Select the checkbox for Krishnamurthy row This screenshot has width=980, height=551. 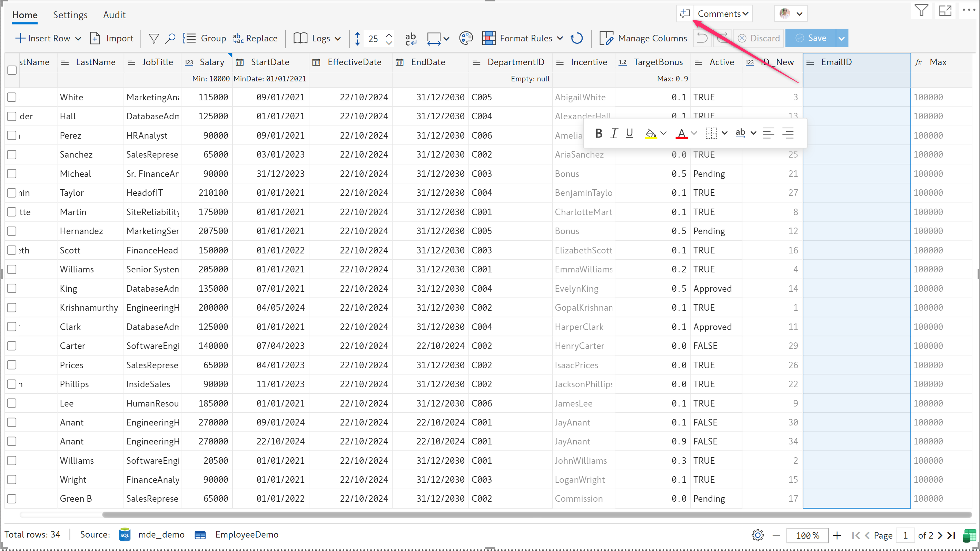12,307
